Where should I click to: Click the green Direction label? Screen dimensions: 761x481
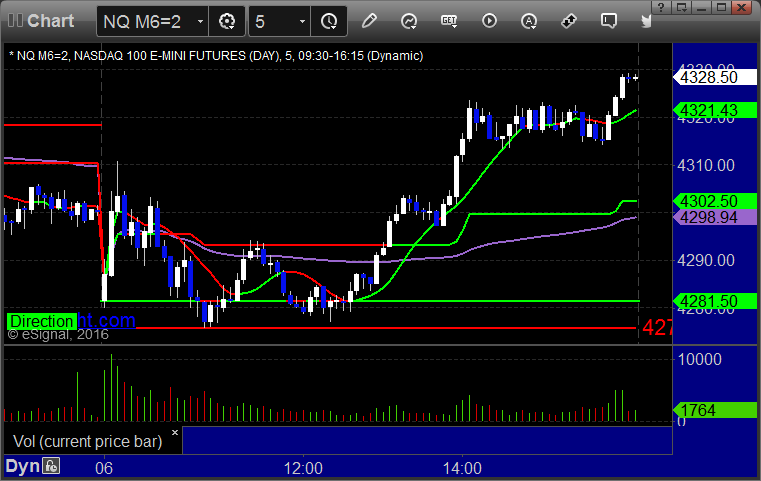42,321
